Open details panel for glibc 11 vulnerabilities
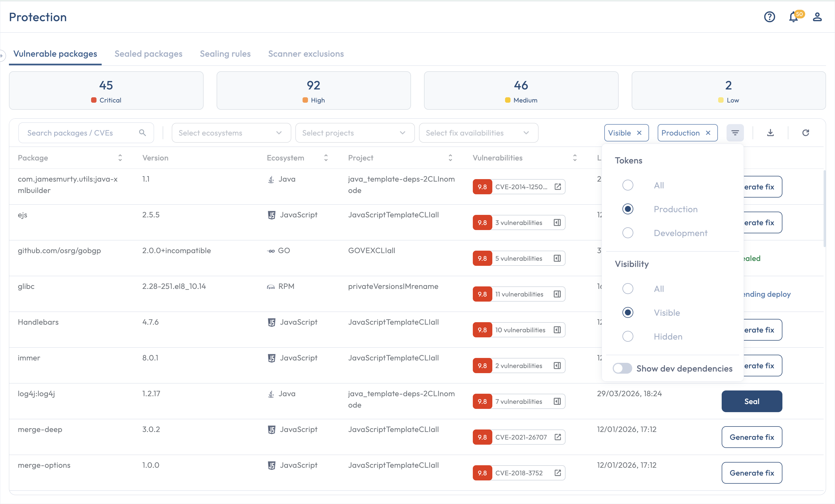 (x=557, y=294)
